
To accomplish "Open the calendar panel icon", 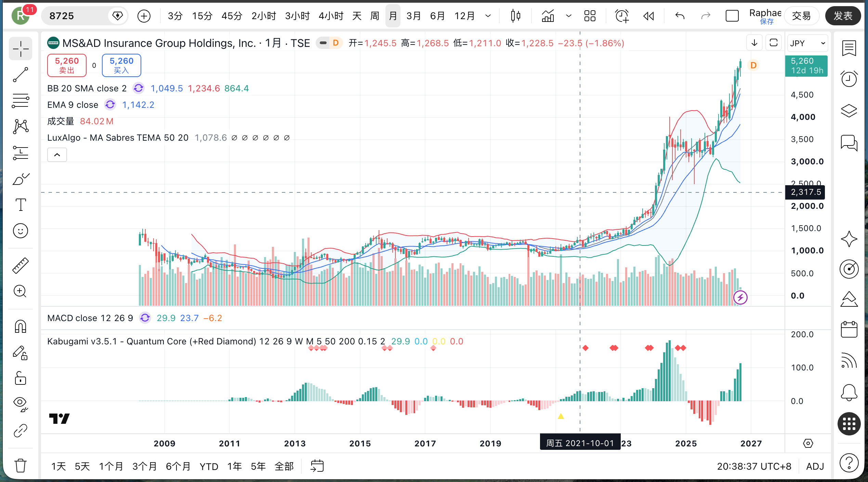I will tap(849, 329).
